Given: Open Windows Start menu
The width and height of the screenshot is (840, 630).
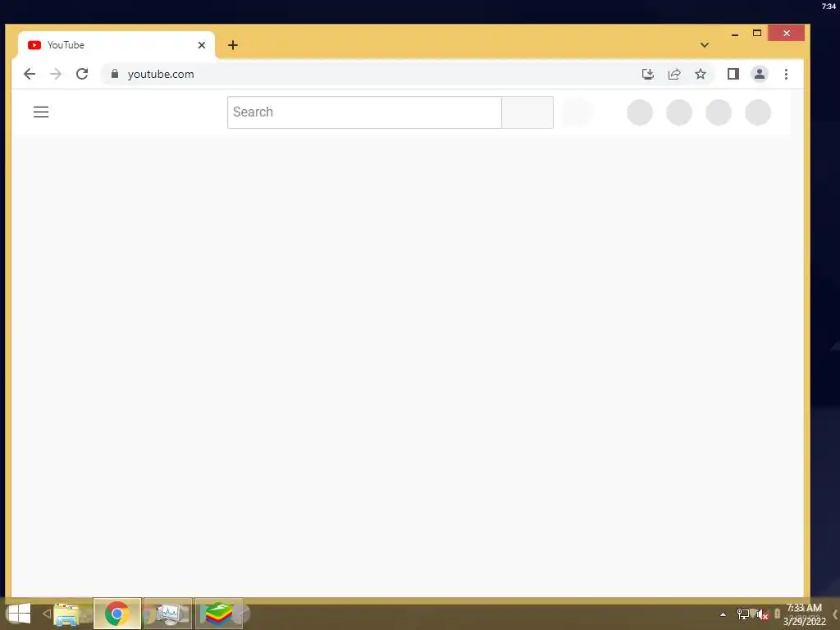Looking at the screenshot, I should [x=19, y=614].
